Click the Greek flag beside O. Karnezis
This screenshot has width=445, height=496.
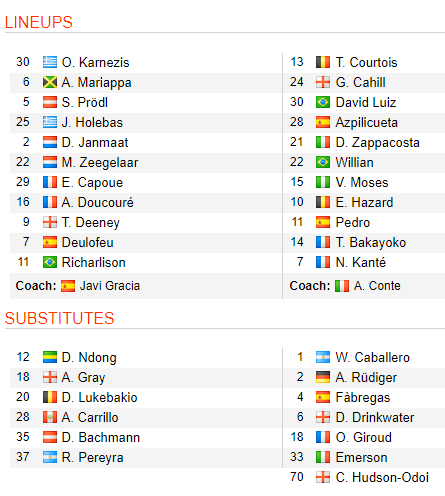tap(50, 62)
